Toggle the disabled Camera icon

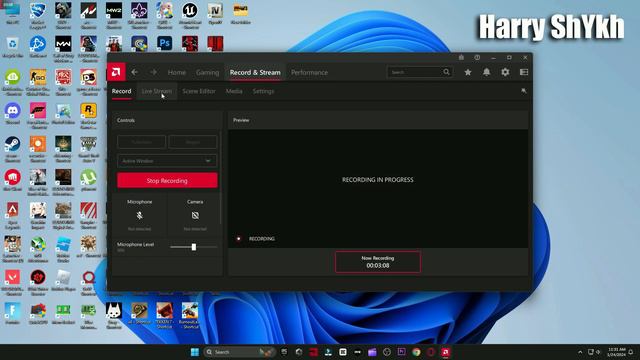click(195, 216)
